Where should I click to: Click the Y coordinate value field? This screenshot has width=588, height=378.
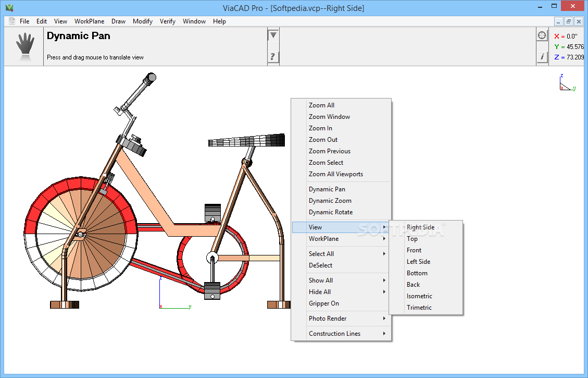[x=576, y=47]
